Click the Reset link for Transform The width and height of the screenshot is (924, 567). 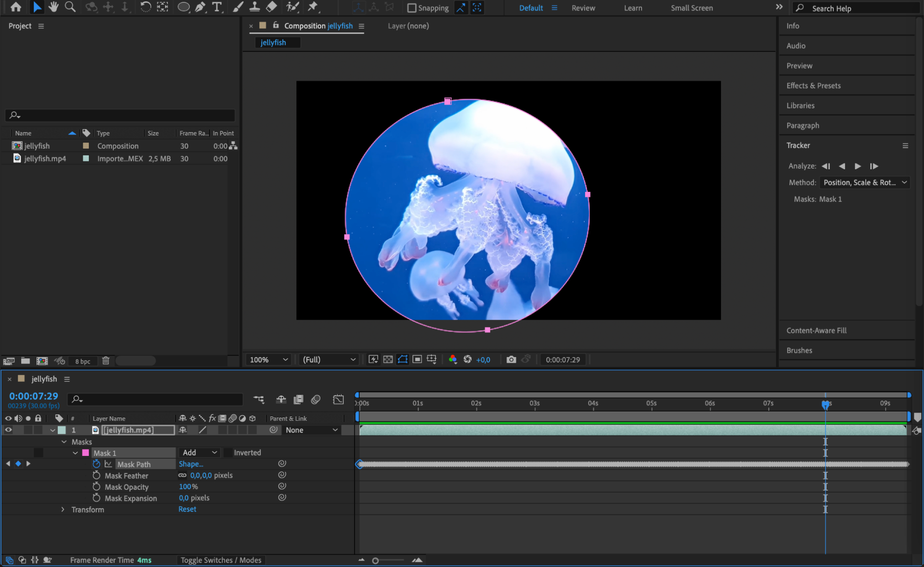(187, 509)
